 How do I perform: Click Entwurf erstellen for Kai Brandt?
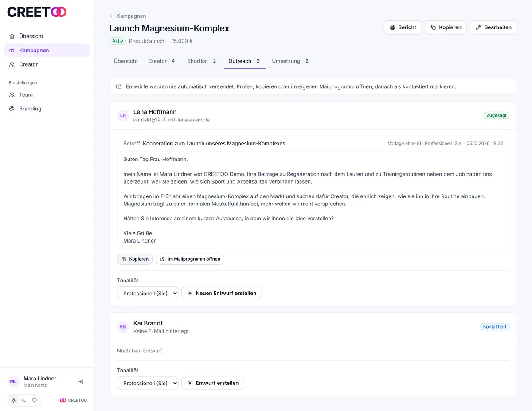(213, 383)
